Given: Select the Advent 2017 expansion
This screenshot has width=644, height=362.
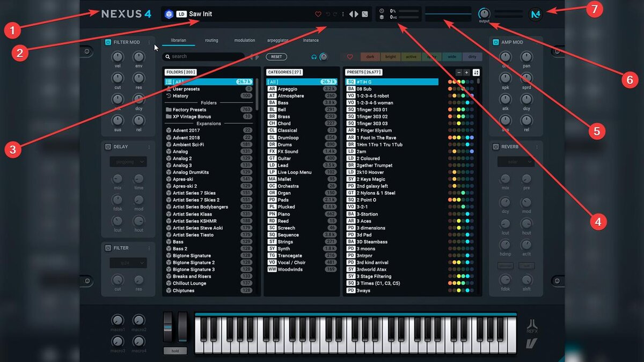Looking at the screenshot, I should pos(209,130).
